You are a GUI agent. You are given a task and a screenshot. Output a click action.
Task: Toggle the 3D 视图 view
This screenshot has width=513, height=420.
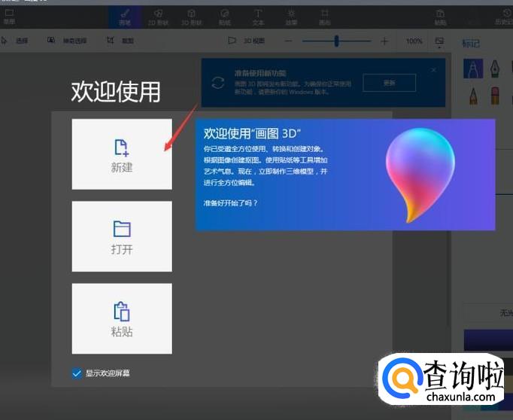(246, 41)
